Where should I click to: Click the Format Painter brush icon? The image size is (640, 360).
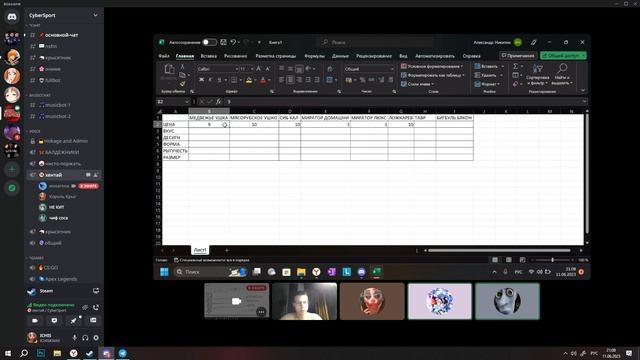coord(182,84)
